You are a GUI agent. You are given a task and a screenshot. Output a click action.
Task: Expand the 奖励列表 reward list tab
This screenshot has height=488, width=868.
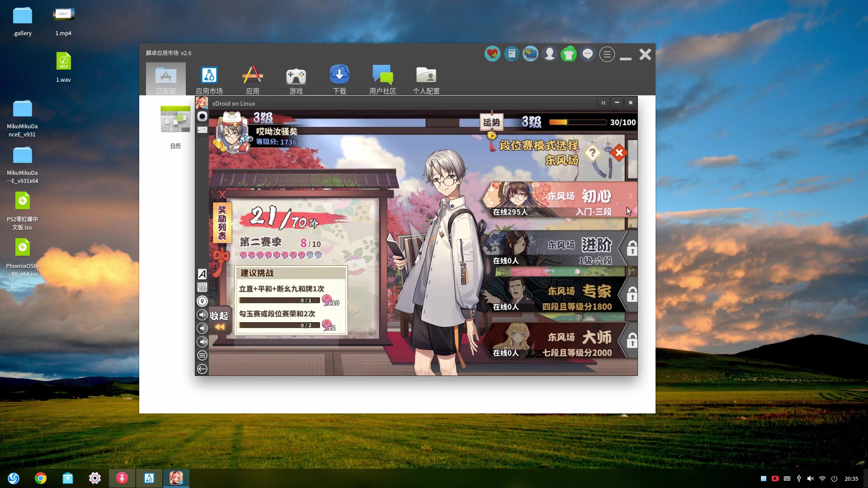222,223
